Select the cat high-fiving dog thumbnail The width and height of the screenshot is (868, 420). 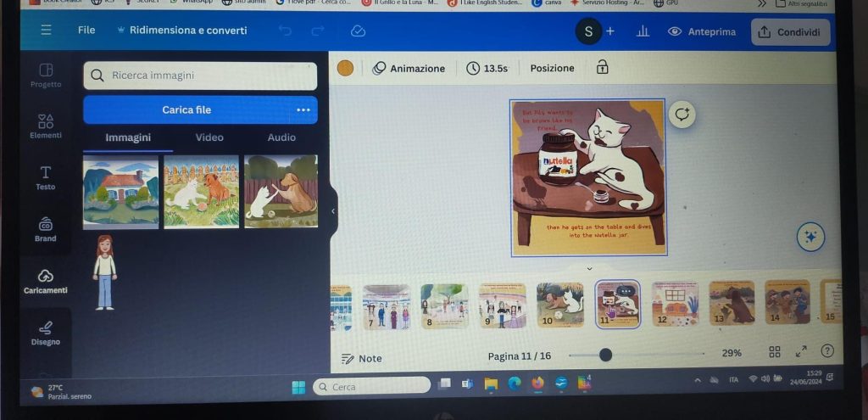pyautogui.click(x=281, y=191)
